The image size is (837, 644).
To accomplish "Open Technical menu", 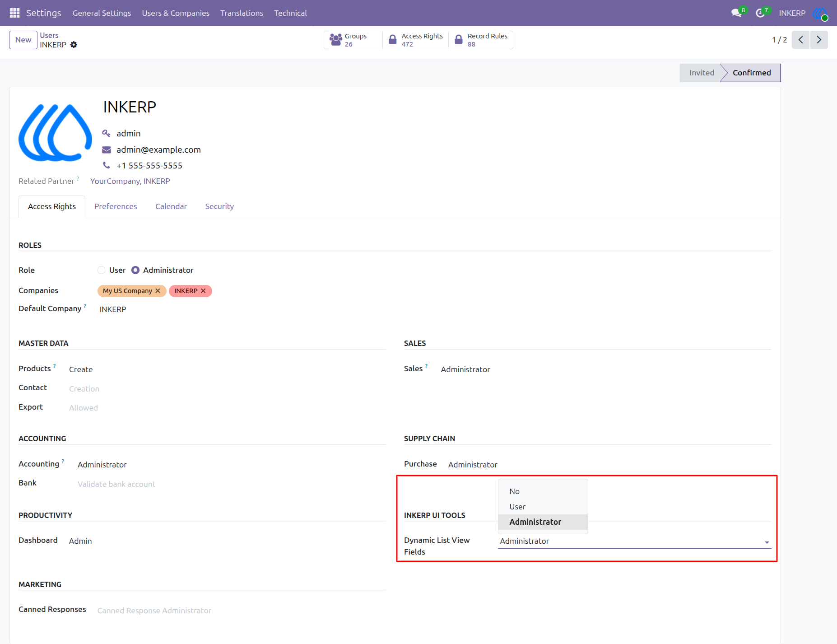I will (x=290, y=13).
